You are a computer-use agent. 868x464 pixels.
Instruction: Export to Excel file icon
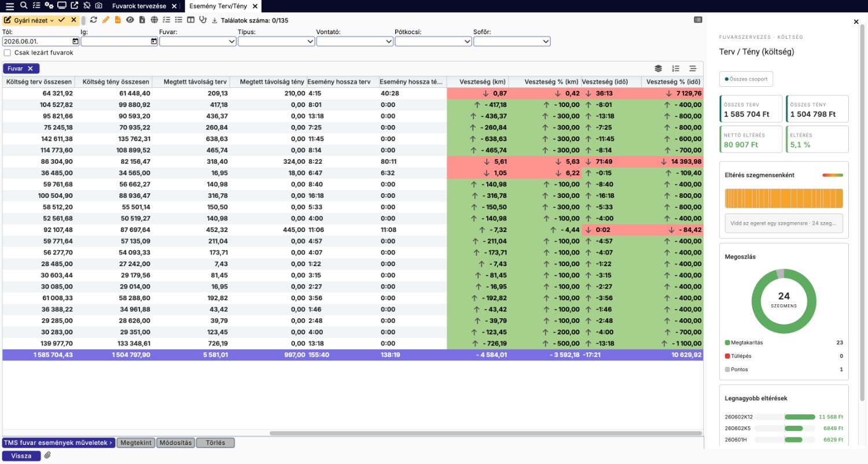pyautogui.click(x=142, y=20)
